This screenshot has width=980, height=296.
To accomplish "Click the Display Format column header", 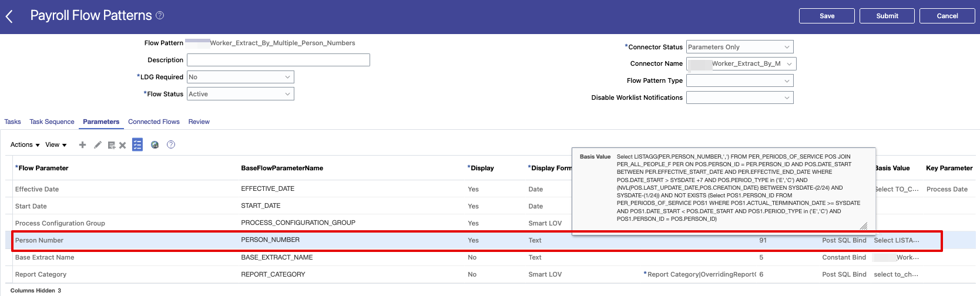I will tap(550, 168).
